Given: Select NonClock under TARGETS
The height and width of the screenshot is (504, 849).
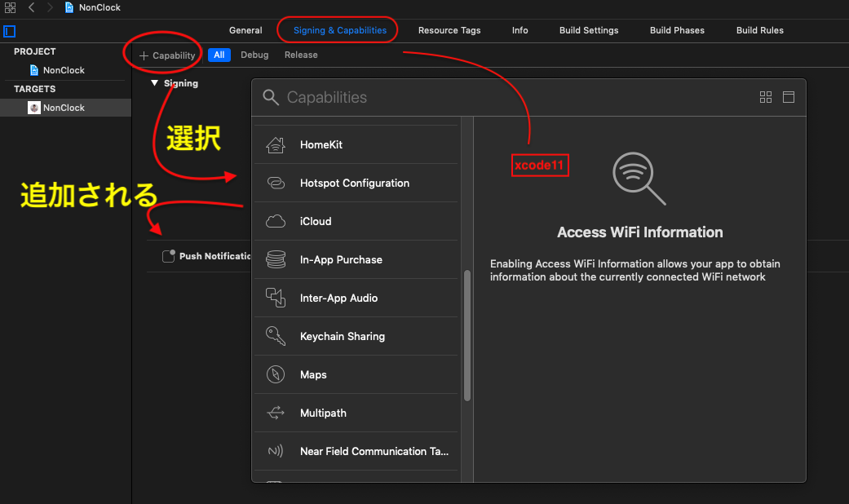Looking at the screenshot, I should click(65, 108).
